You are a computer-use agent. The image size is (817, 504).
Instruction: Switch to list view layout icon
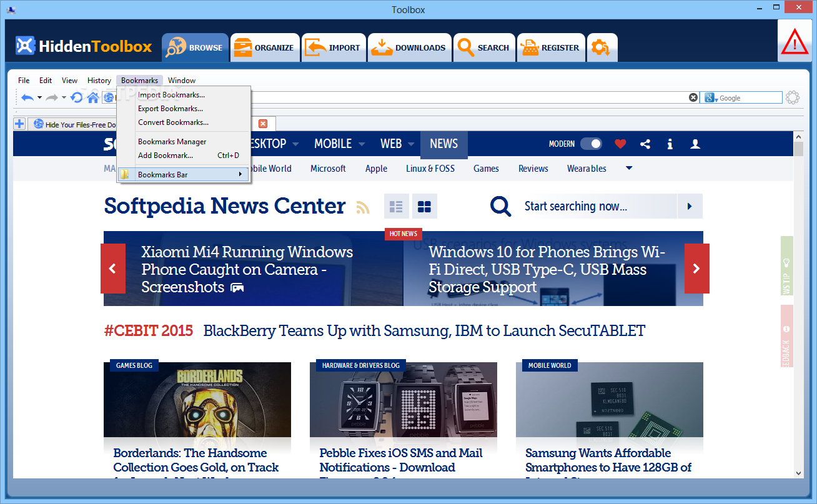(x=397, y=206)
